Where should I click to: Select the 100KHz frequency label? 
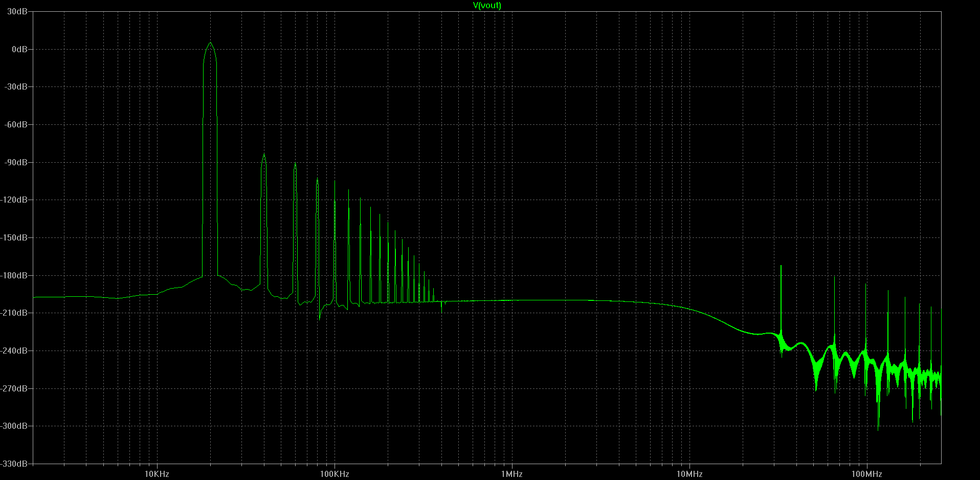click(x=335, y=474)
